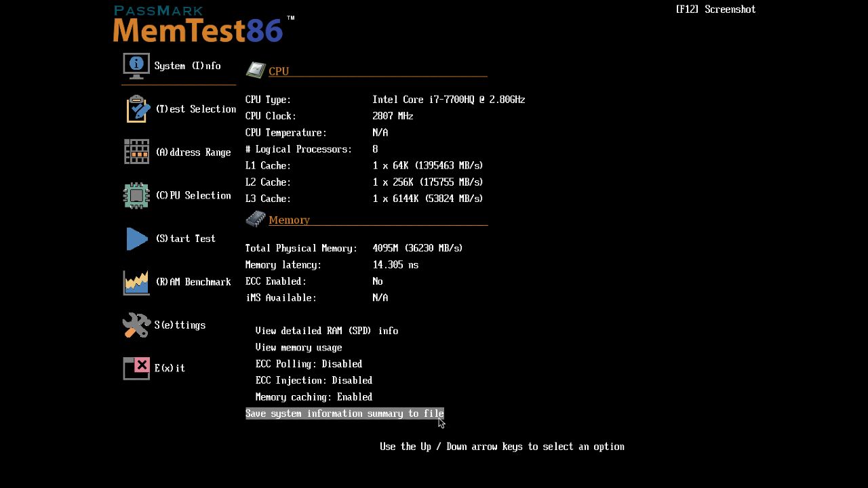Image resolution: width=868 pixels, height=488 pixels.
Task: Open the RAM Benchmark chart icon
Action: [136, 282]
